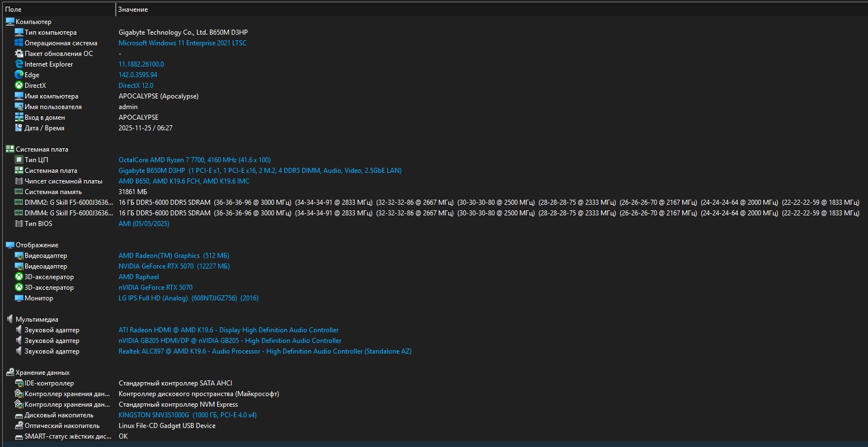Click the Windows logo icon for Операционная система

(19, 43)
